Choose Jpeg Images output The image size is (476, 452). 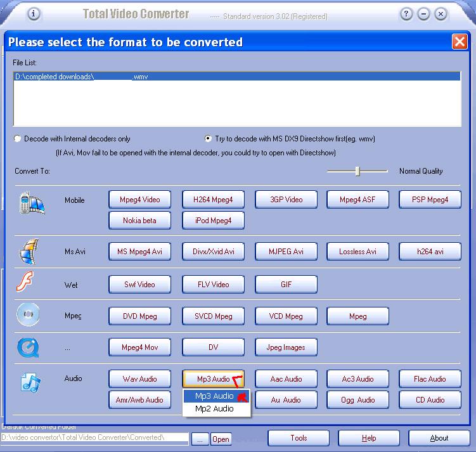coord(286,347)
